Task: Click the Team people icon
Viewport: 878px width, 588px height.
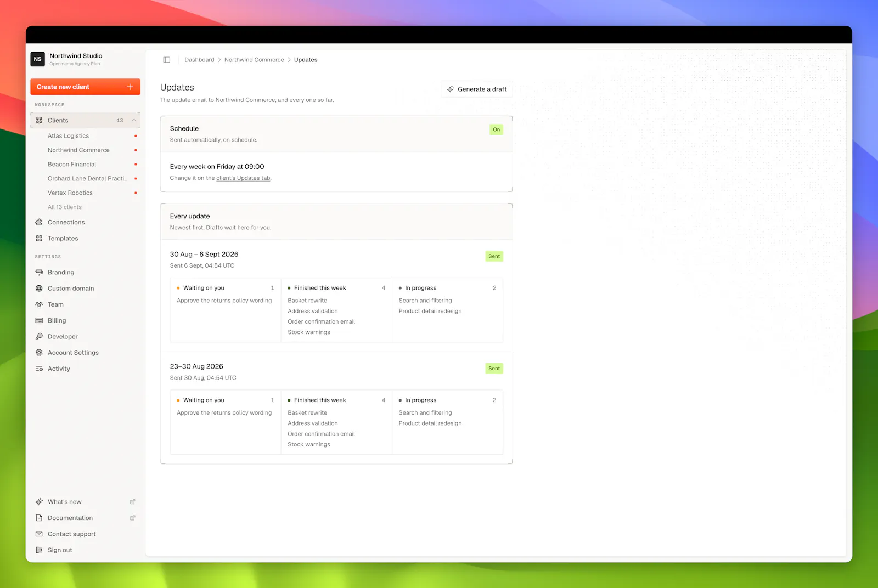Action: click(39, 304)
